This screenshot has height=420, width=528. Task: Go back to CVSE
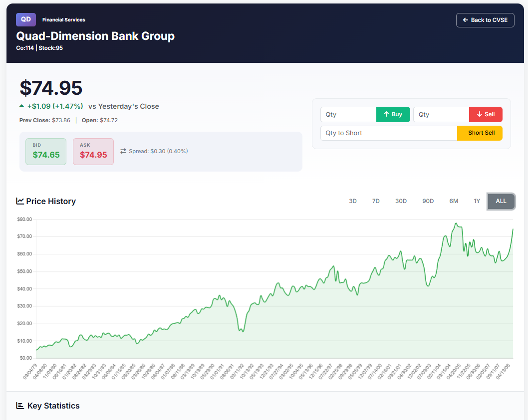tap(485, 20)
